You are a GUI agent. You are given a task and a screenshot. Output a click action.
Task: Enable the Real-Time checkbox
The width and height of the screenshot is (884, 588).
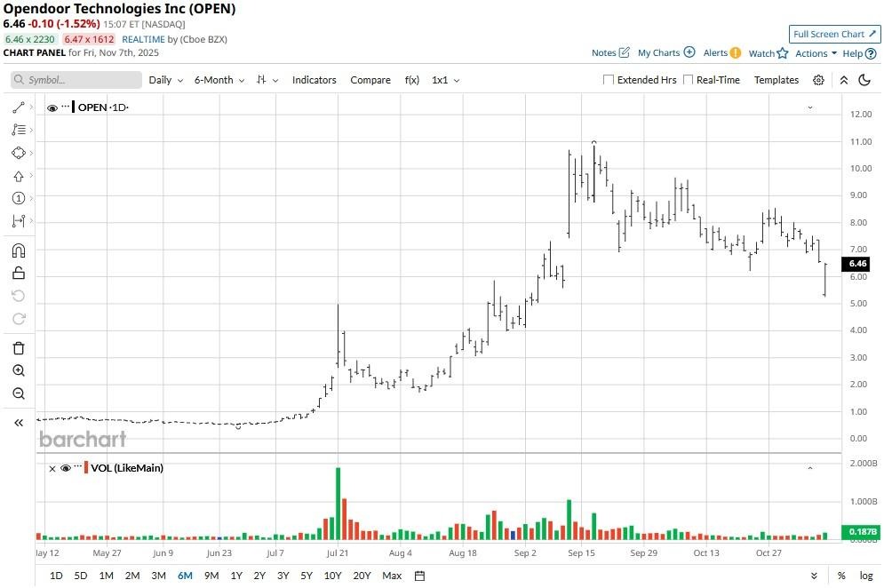[688, 79]
